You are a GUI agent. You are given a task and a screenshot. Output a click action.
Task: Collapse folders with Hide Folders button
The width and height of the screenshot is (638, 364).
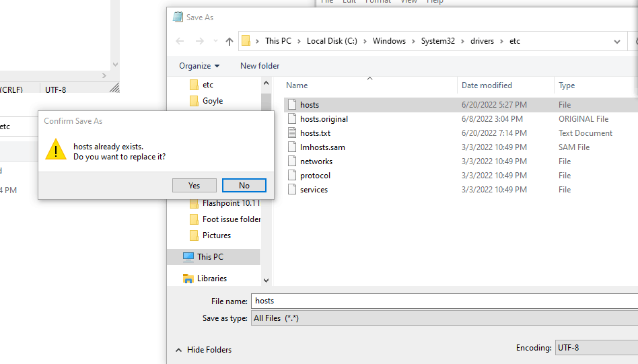[x=203, y=350]
